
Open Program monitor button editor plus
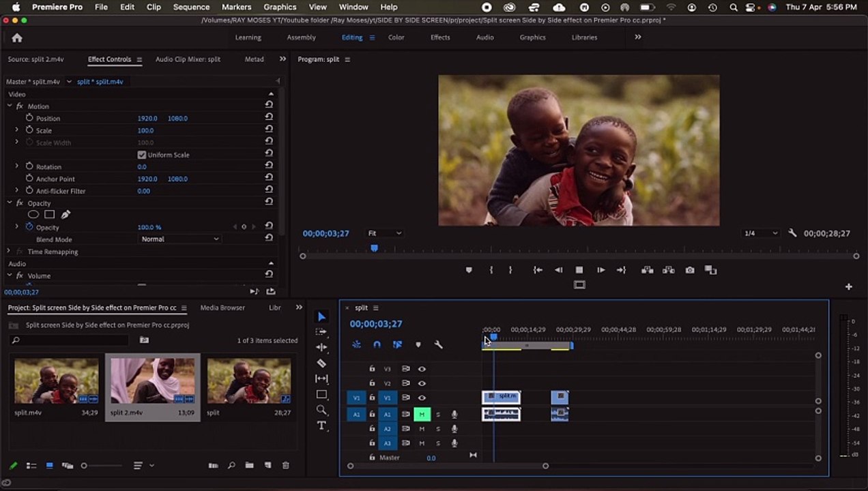coord(849,286)
